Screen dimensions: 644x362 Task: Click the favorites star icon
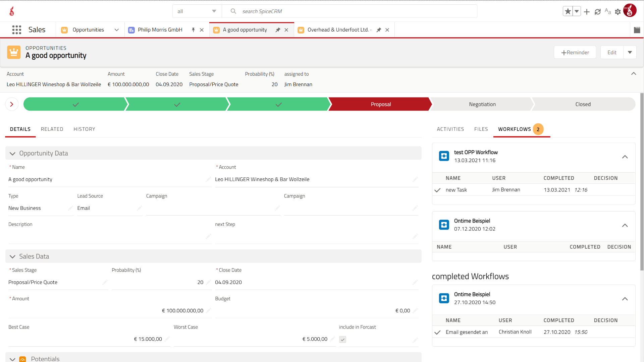click(x=568, y=11)
